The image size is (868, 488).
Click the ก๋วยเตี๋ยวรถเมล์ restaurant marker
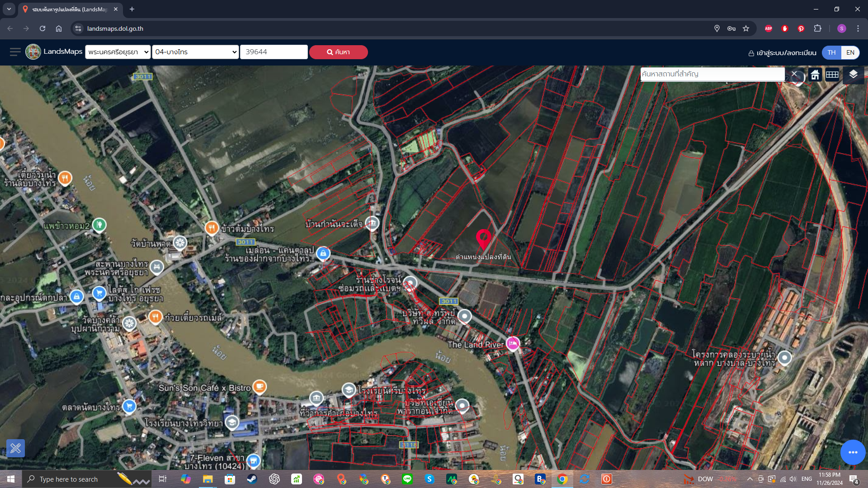(156, 317)
